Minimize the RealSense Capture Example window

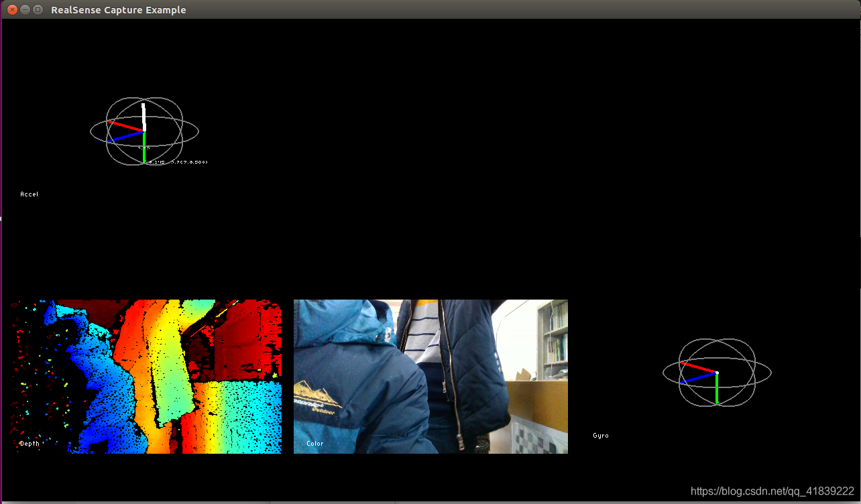pos(25,10)
